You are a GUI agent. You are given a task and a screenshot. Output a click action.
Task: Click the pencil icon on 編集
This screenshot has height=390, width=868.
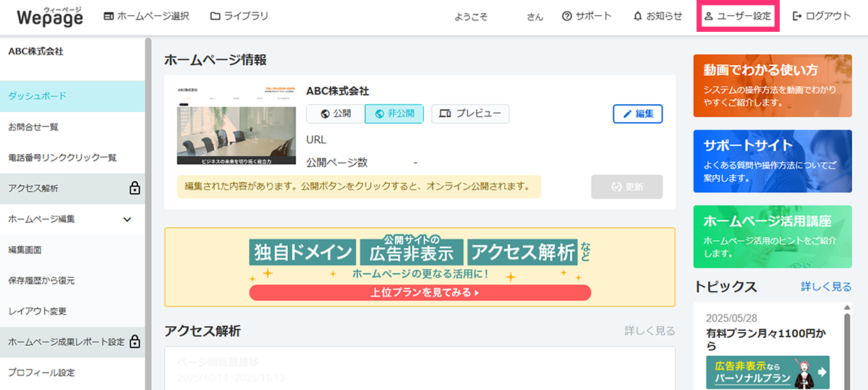pyautogui.click(x=627, y=114)
